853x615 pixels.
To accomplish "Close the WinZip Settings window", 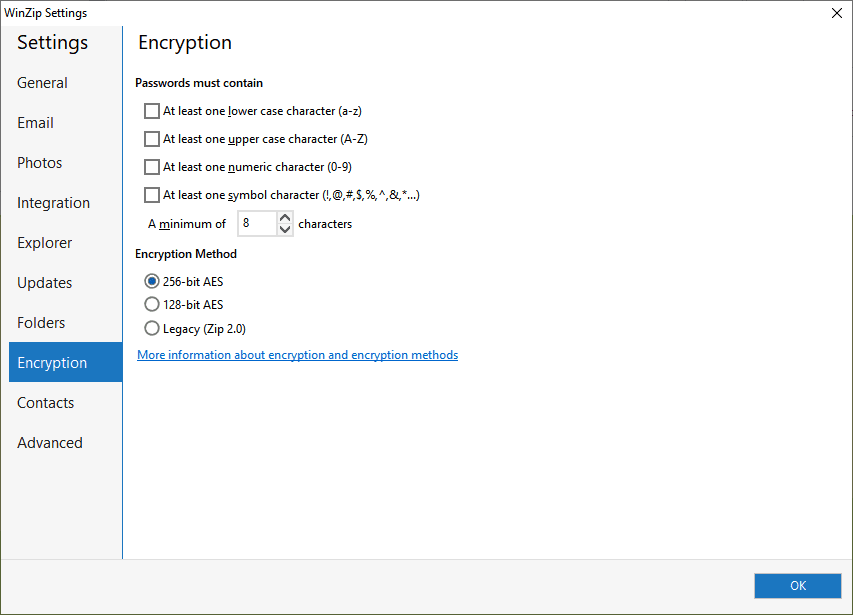I will click(x=836, y=13).
